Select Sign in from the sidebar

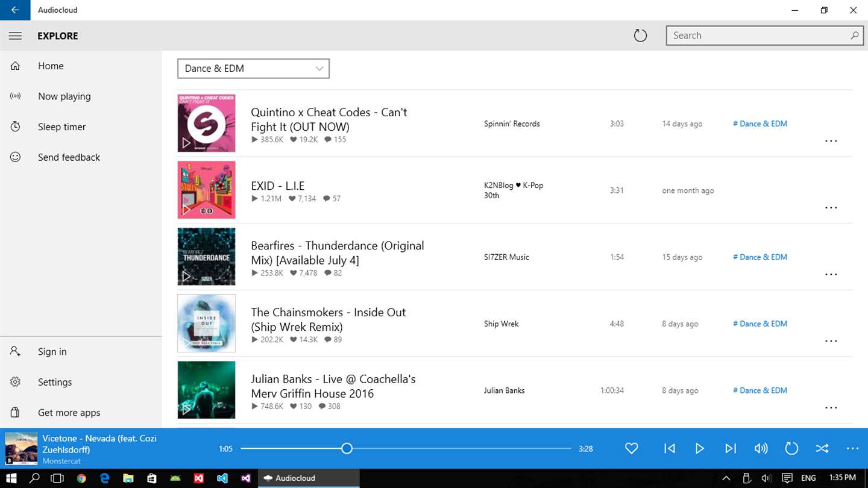[x=81, y=352]
